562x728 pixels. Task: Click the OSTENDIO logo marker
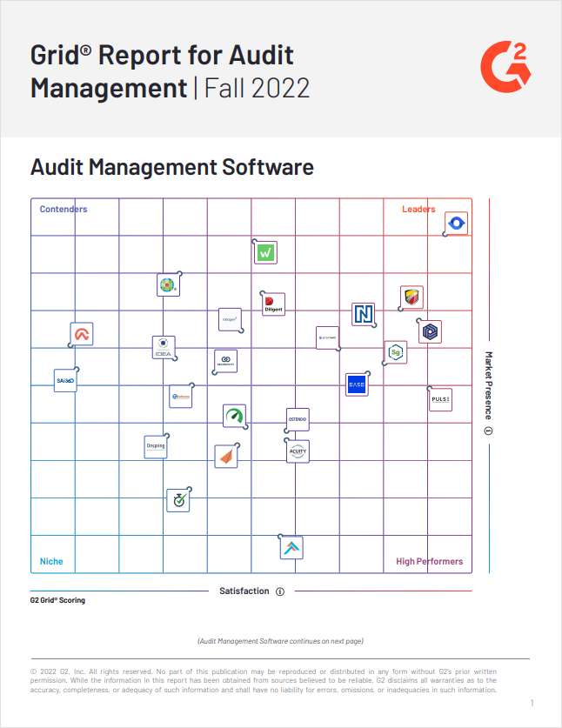[x=298, y=420]
